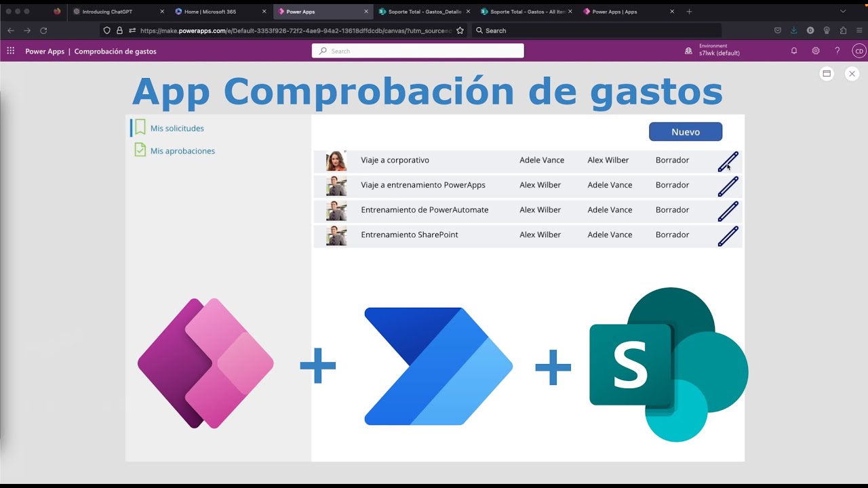Close the Power Apps | Apps tab
The image size is (868, 488).
672,12
